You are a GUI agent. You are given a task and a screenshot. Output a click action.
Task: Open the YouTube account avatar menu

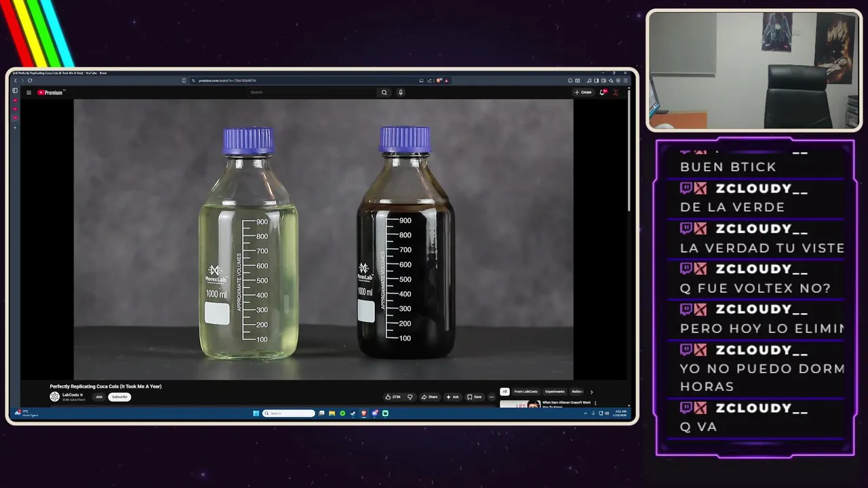click(616, 92)
